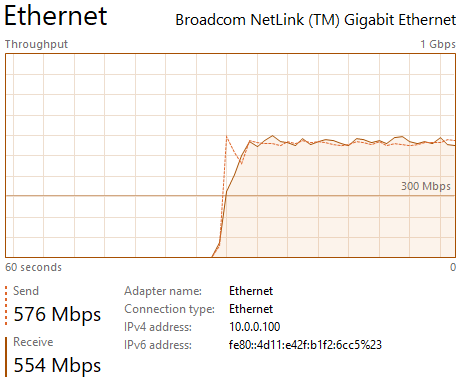Click the IPv4 address 10.0.0.100
Image resolution: width=465 pixels, height=384 pixels.
tap(255, 327)
